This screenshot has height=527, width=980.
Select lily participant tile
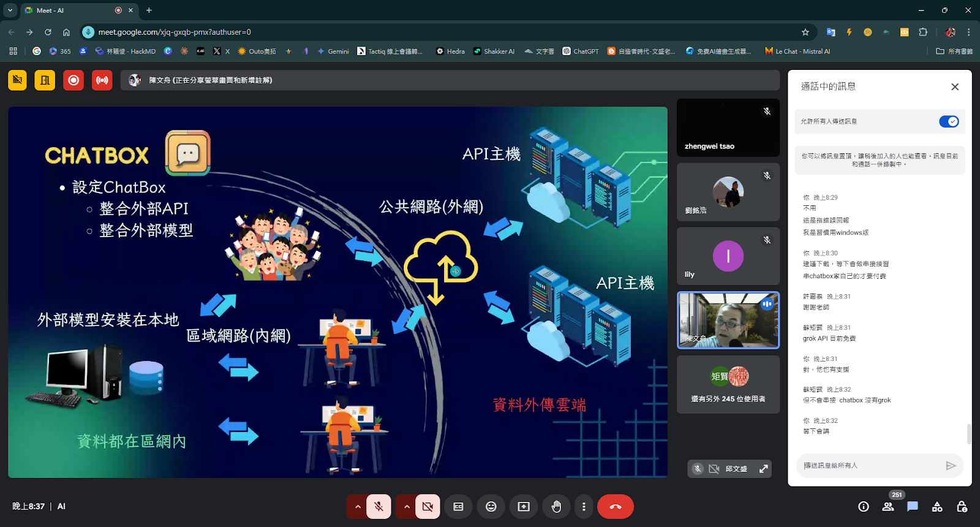[728, 256]
